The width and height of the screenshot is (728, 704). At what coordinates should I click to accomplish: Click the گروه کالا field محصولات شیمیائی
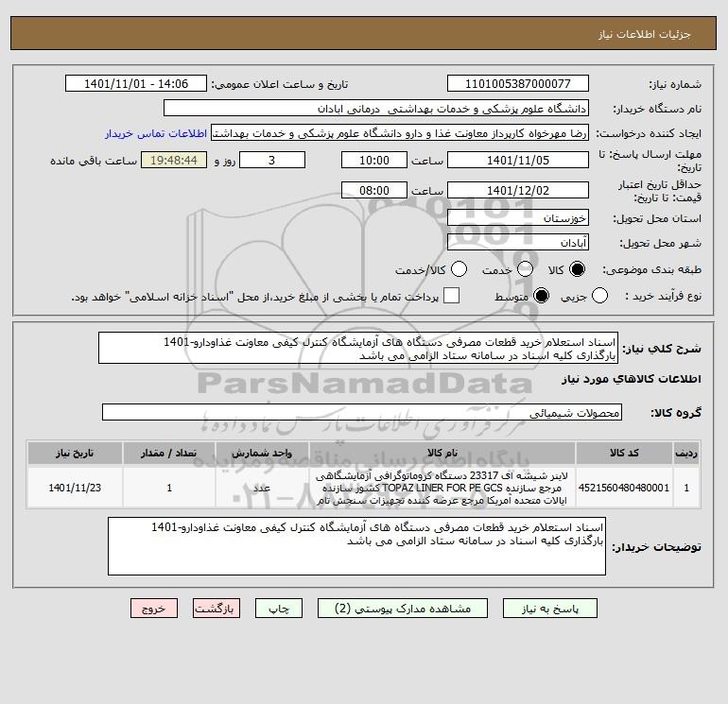(x=362, y=412)
